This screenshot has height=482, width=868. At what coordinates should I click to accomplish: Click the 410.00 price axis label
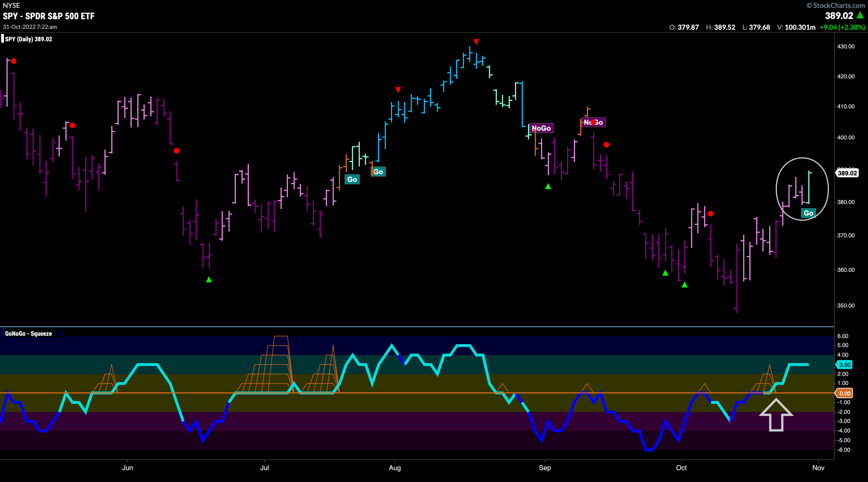[846, 106]
